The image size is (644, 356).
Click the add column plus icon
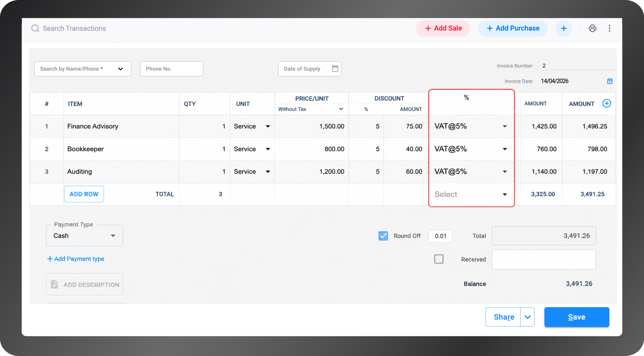607,104
